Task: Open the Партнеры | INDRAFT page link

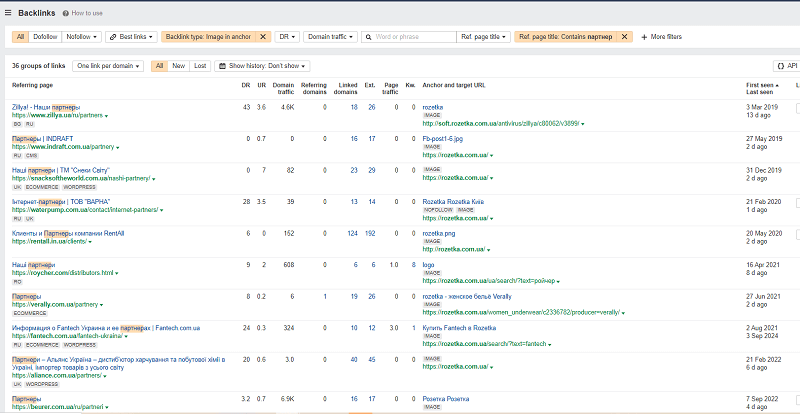Action: pyautogui.click(x=42, y=139)
